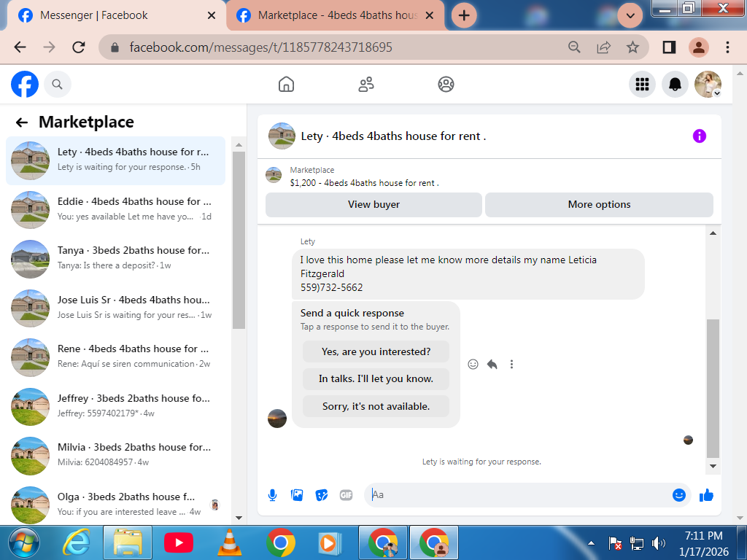Choose a GIF with the GIF icon
Viewport: 747px width, 560px height.
coord(347,495)
